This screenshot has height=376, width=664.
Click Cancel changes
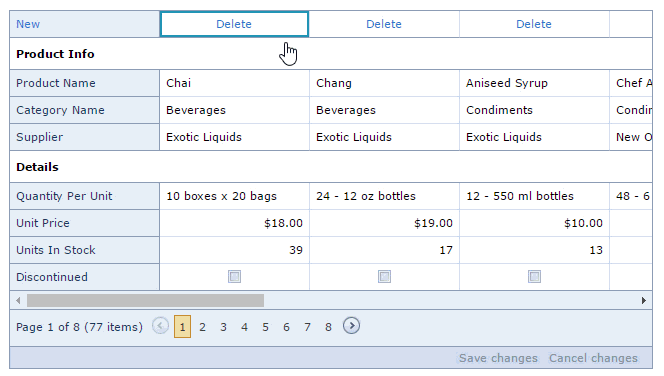tap(593, 358)
